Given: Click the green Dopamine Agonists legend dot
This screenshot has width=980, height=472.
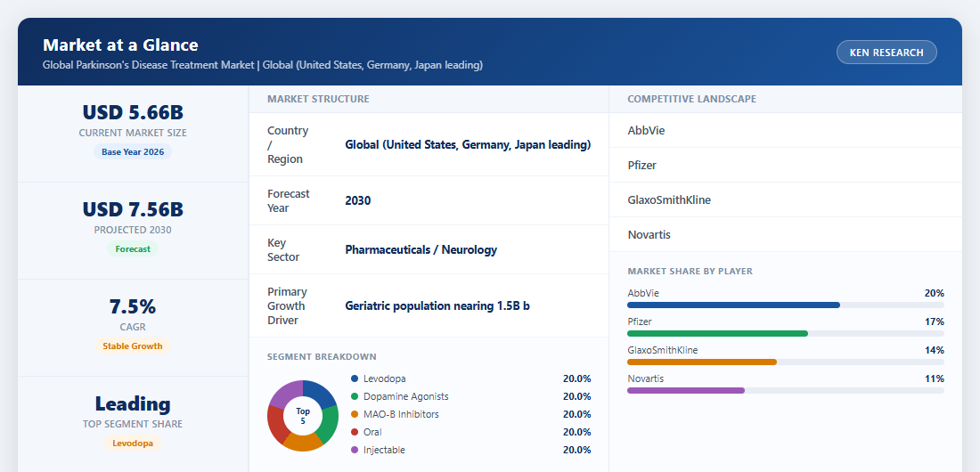Looking at the screenshot, I should point(355,396).
